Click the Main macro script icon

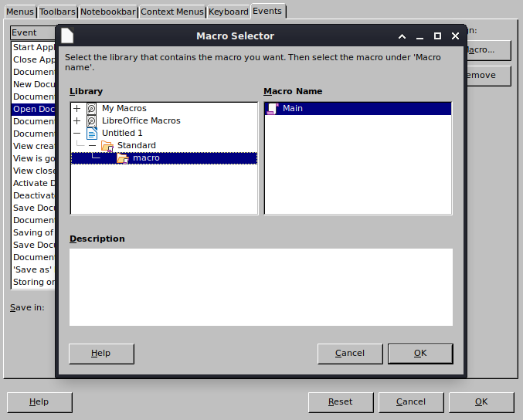tap(272, 109)
